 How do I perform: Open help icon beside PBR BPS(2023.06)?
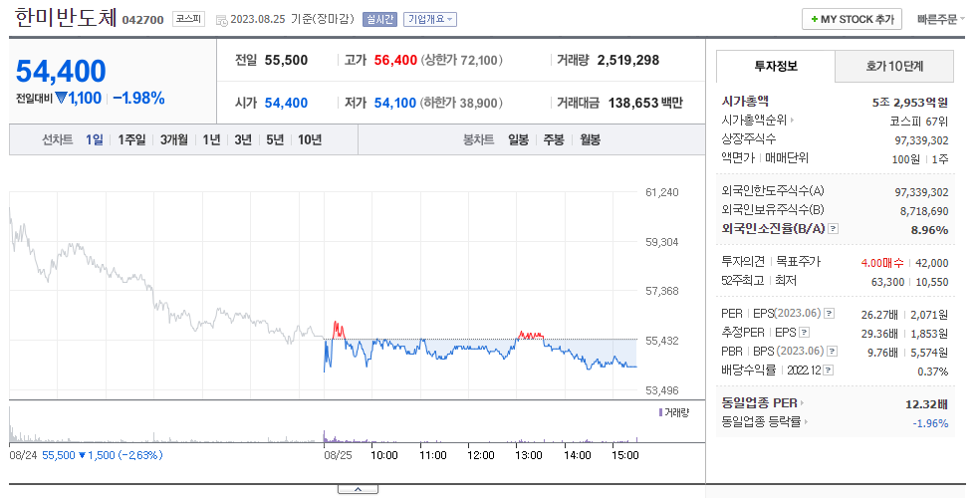coord(832,352)
